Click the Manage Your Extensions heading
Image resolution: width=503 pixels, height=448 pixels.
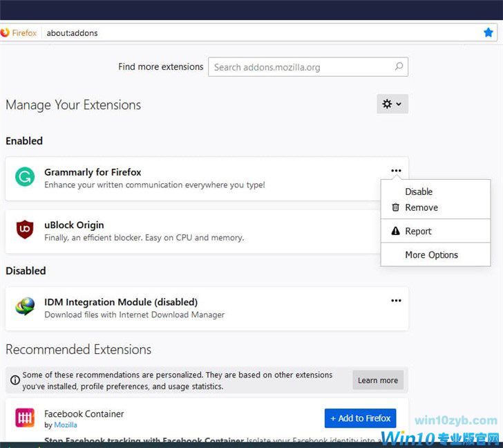(73, 105)
